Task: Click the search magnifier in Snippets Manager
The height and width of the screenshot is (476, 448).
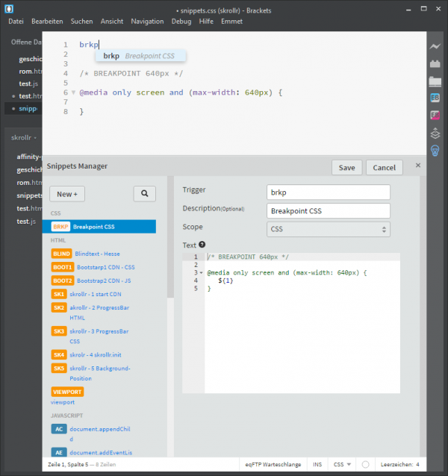Action: [145, 194]
